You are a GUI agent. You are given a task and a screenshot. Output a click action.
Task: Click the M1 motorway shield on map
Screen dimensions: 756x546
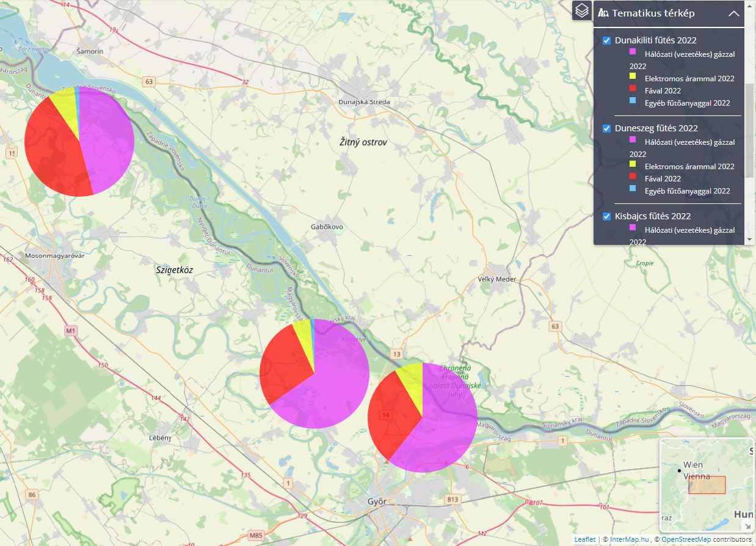tap(71, 331)
